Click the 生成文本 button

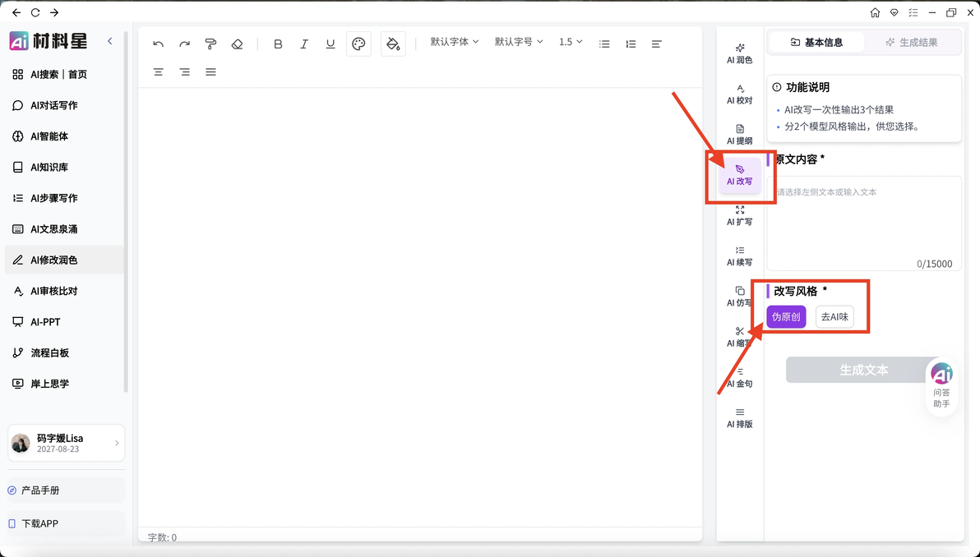click(x=863, y=371)
